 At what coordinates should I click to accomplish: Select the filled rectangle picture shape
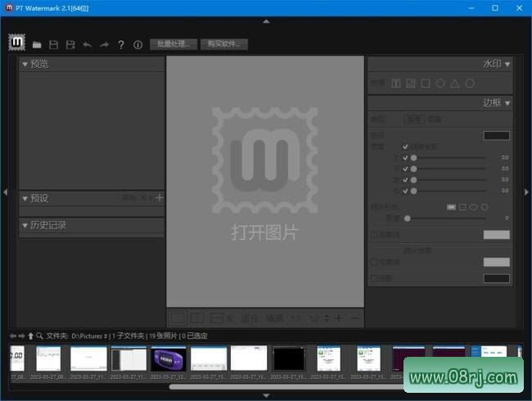pos(451,207)
